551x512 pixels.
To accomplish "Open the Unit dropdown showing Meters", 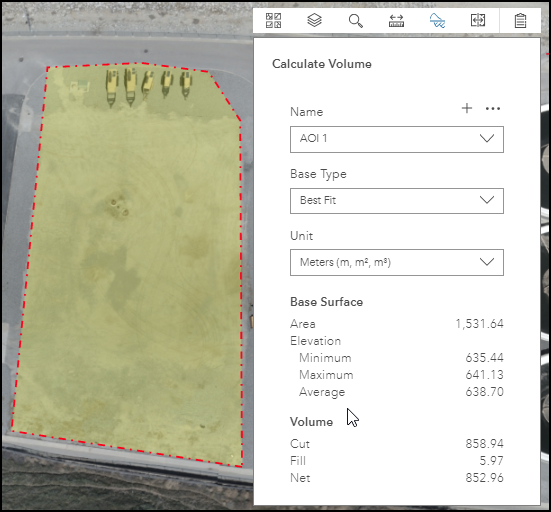I will (x=397, y=263).
